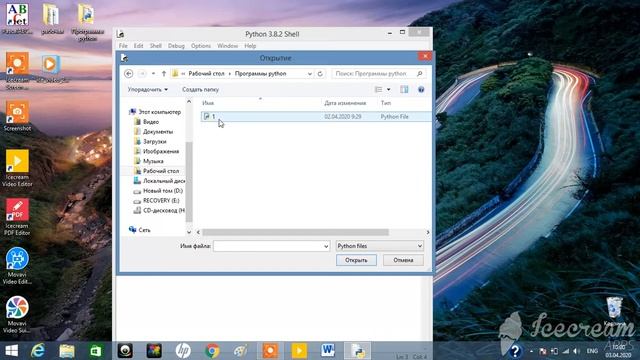This screenshot has height=360, width=640.
Task: Change the view with the view icon
Action: (x=378, y=89)
